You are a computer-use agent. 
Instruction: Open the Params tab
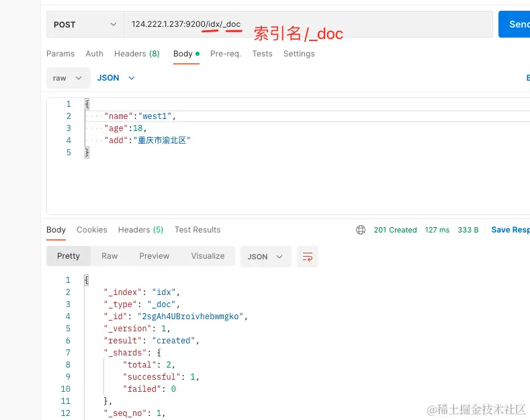(60, 54)
